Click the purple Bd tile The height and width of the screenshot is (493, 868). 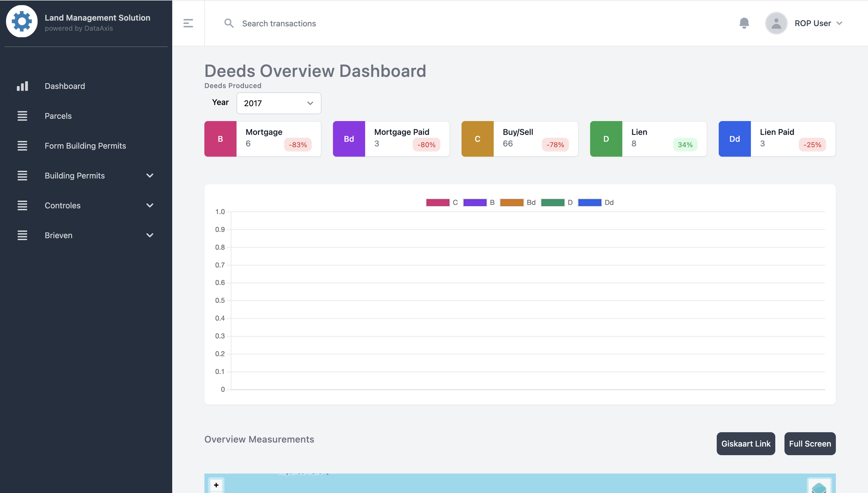(x=349, y=139)
